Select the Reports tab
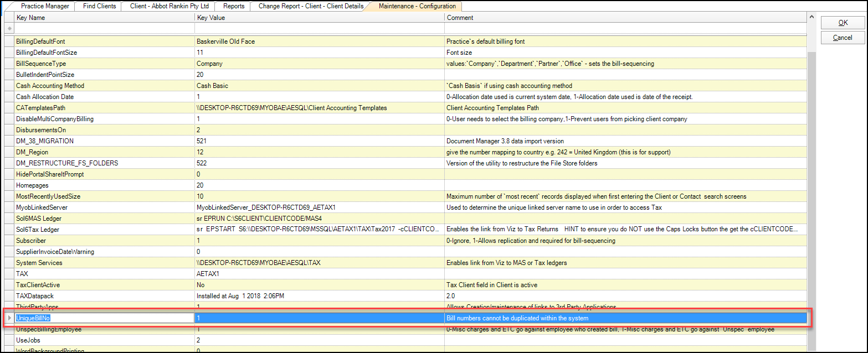The image size is (868, 353). pyautogui.click(x=233, y=6)
